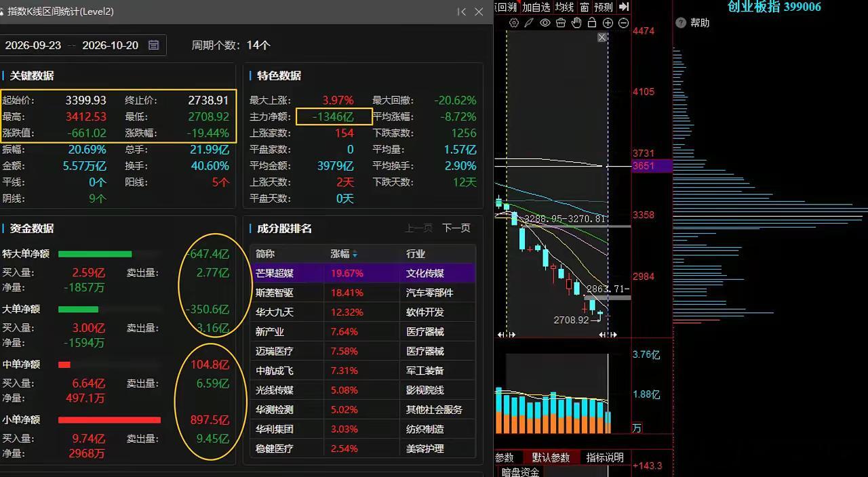
Task: Edit the start date 2026-09-23 field
Action: (x=33, y=45)
